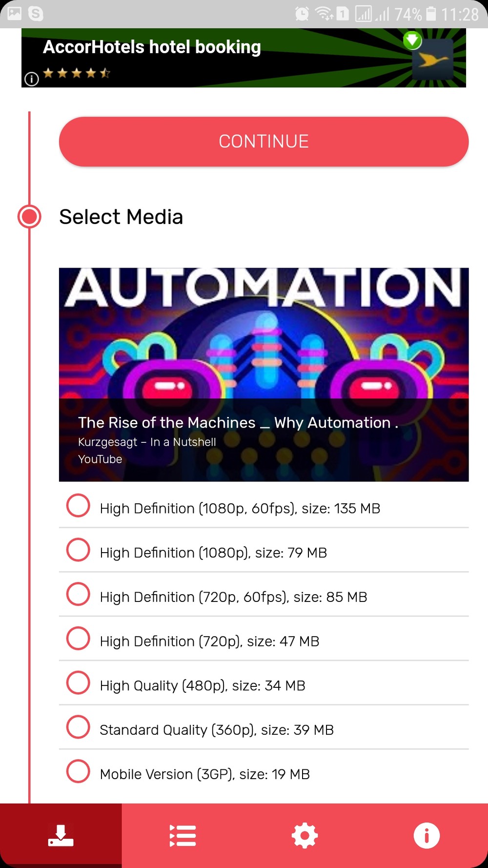Tap the image notification icon in status bar
This screenshot has height=868, width=488.
pos(14,13)
